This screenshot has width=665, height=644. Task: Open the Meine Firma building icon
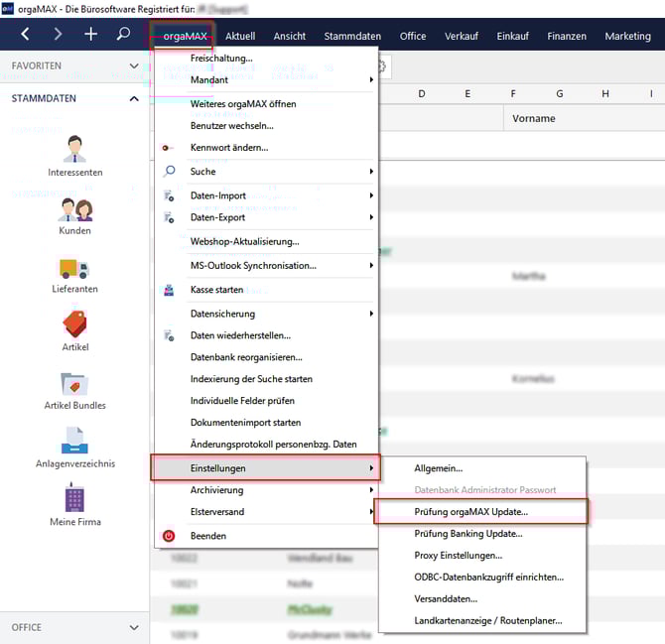coord(74,498)
